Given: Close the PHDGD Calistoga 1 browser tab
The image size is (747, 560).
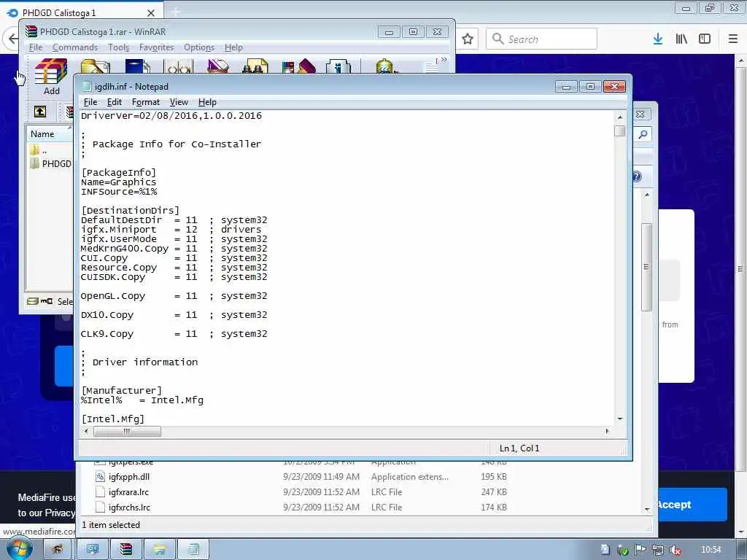Looking at the screenshot, I should tap(151, 13).
